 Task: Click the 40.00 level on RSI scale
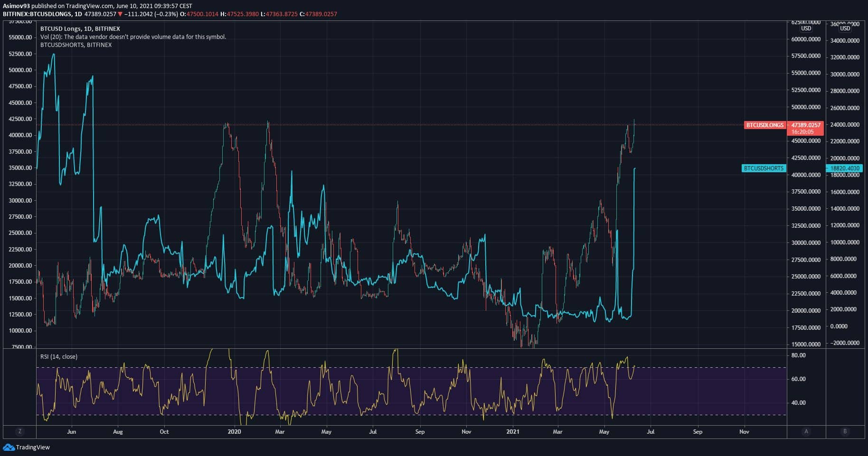(799, 403)
